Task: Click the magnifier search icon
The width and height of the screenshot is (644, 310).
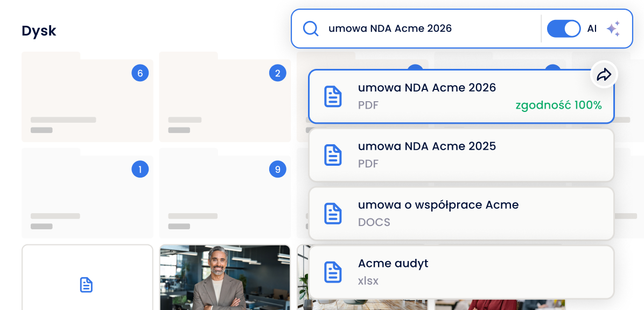Action: 311,29
